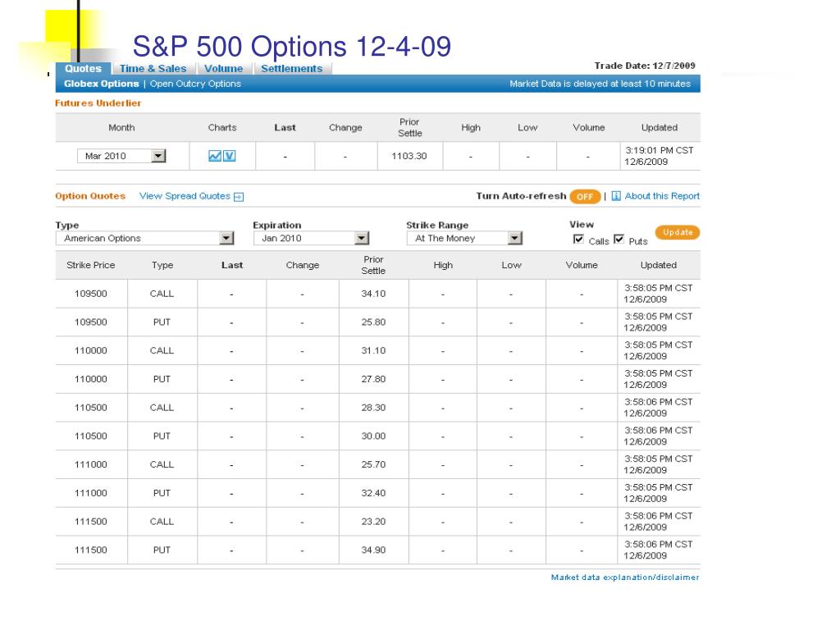The image size is (840, 630).
Task: Click the Futures Underlier heading
Action: 98,103
